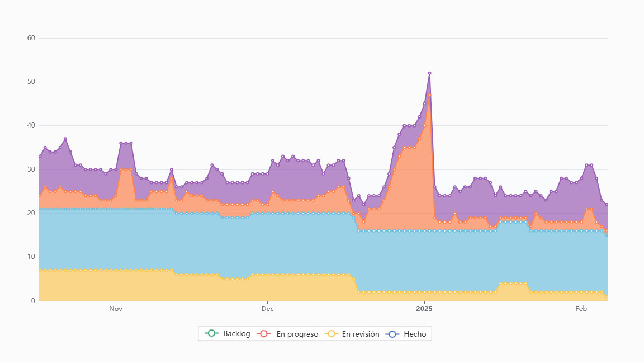Image resolution: width=644 pixels, height=363 pixels.
Task: Click the highest purple data point at 52
Action: pyautogui.click(x=429, y=73)
